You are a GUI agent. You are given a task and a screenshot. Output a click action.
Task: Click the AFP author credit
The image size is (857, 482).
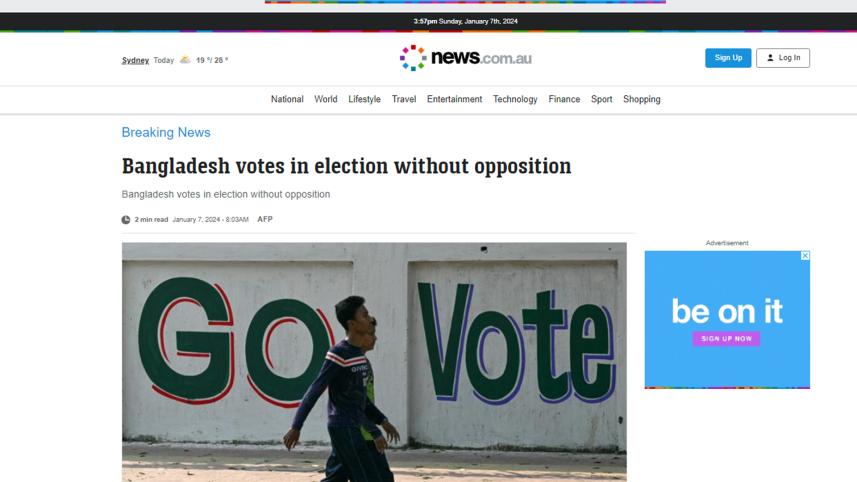(265, 219)
